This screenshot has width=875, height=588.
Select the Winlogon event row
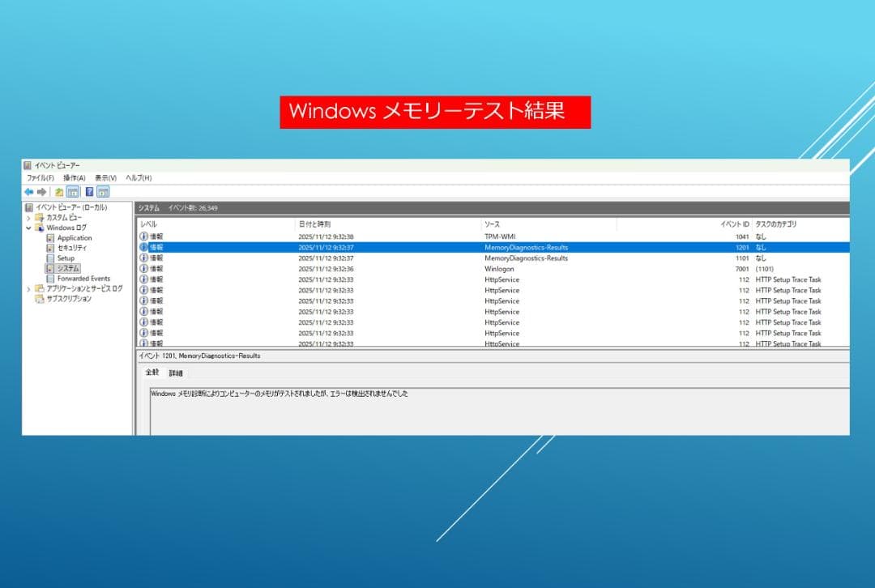405,269
